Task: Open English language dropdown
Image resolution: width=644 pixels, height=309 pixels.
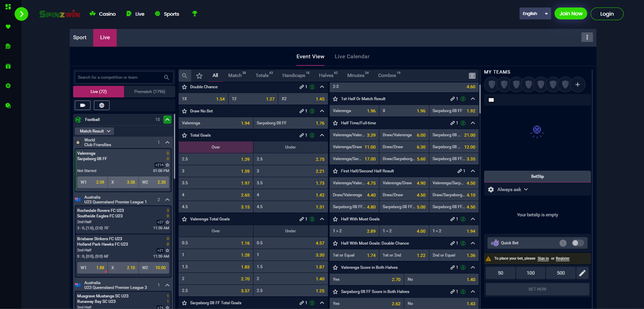Action: coord(535,14)
